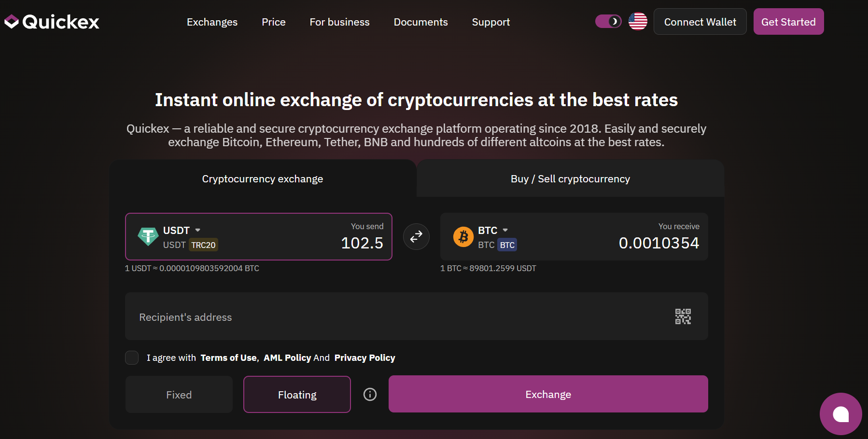Click the 1 BTC ≈ 89801.2599 USDT text
The width and height of the screenshot is (868, 439).
click(488, 268)
